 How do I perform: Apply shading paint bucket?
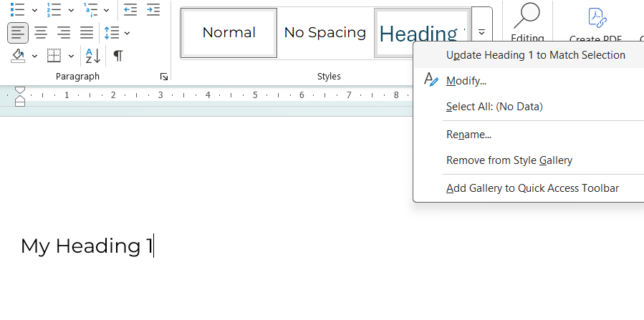coord(18,55)
